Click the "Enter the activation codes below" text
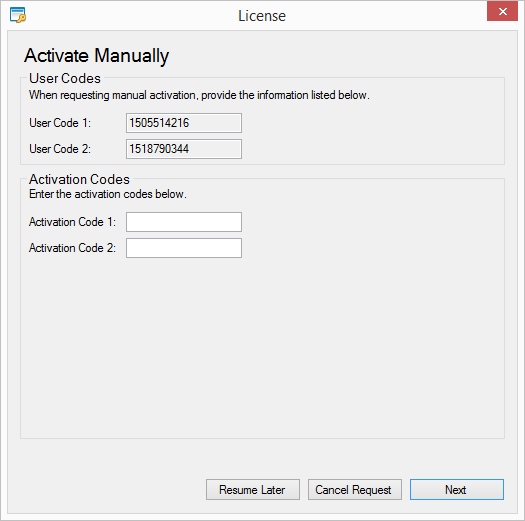This screenshot has height=521, width=525. tap(108, 194)
